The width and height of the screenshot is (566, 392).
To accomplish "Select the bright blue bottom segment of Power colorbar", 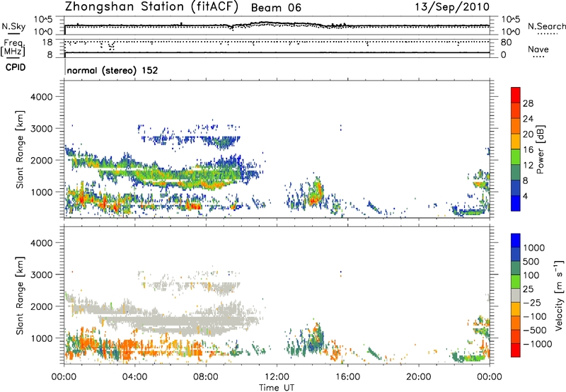I will [516, 203].
